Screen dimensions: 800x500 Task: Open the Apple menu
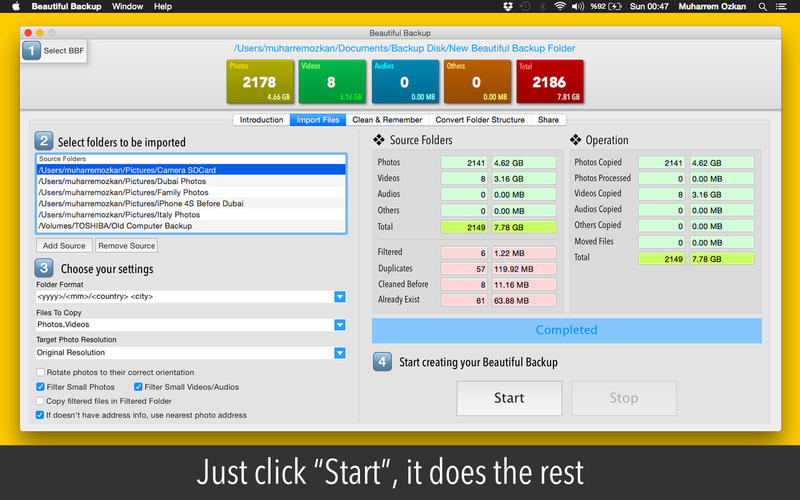(x=15, y=7)
